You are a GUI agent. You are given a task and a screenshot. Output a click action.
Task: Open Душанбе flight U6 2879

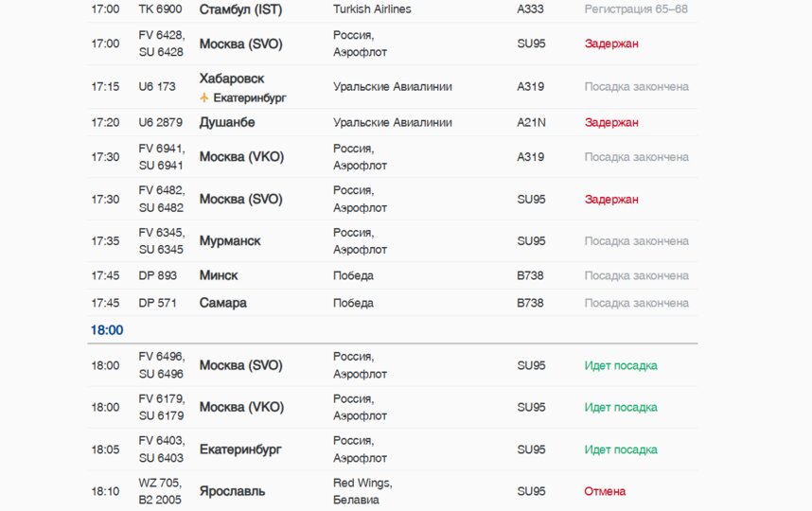pyautogui.click(x=393, y=123)
